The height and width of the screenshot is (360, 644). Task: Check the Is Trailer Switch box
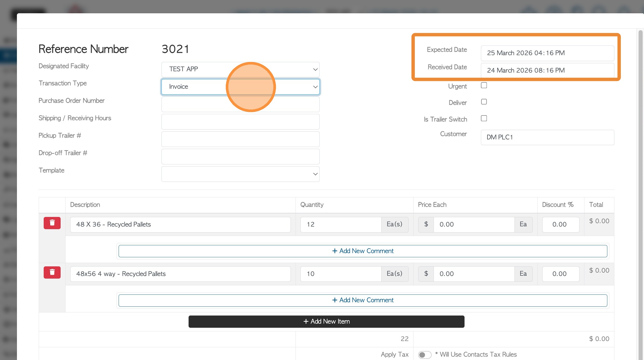click(484, 118)
